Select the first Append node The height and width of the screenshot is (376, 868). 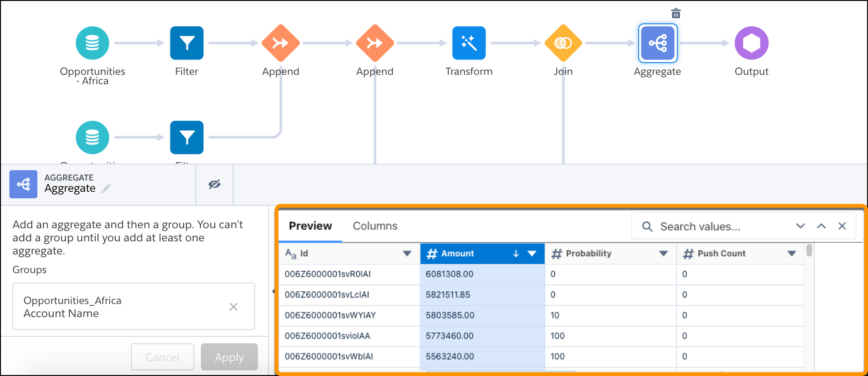(280, 43)
